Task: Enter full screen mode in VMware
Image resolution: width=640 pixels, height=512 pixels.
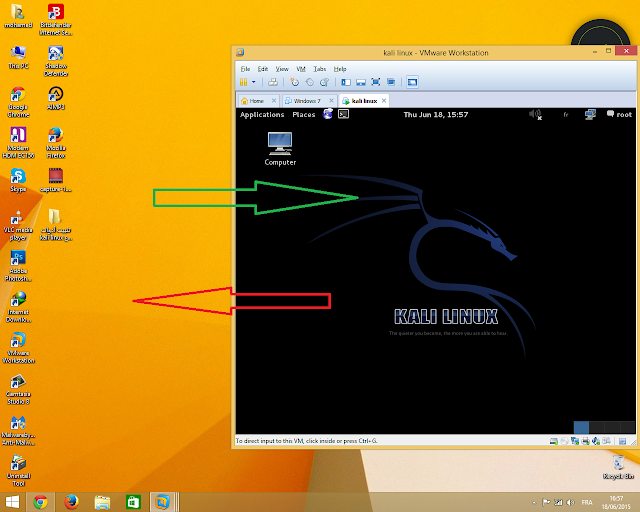Action: coord(376,82)
